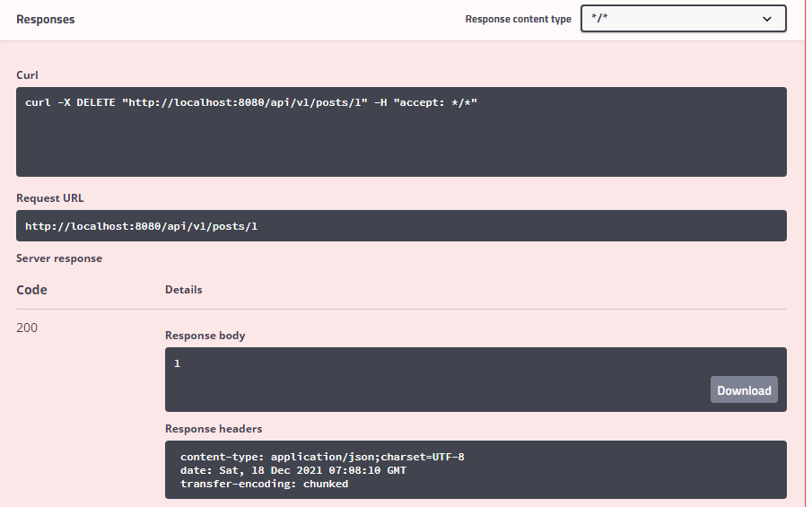Screen dimensions: 812x507
Task: Click the Code column header
Action: (31, 290)
